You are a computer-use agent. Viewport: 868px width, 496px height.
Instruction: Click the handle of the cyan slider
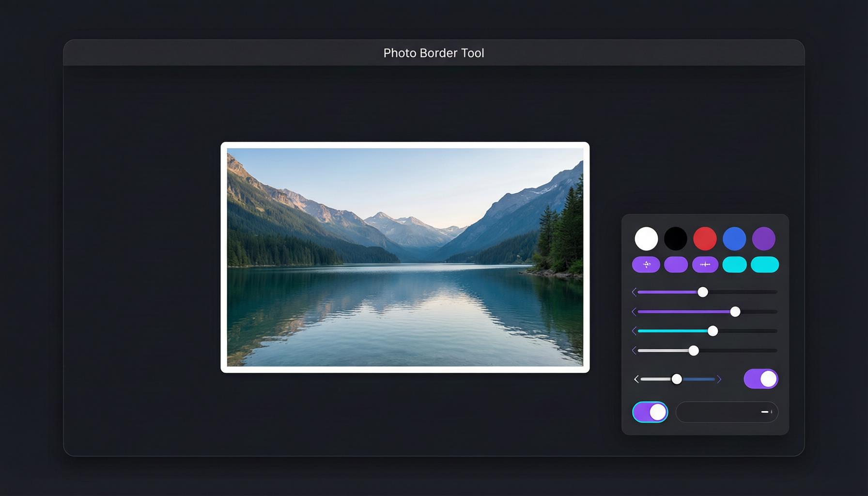click(x=713, y=331)
